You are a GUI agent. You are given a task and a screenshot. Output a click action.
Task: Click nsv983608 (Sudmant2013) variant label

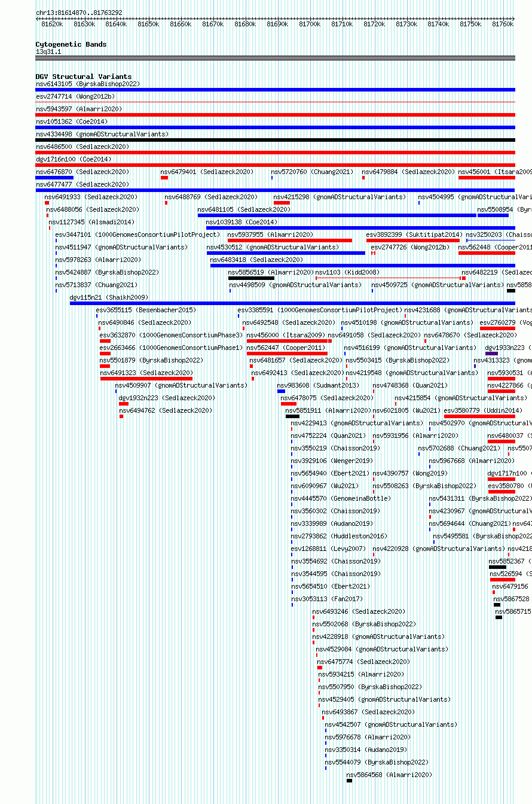(319, 385)
